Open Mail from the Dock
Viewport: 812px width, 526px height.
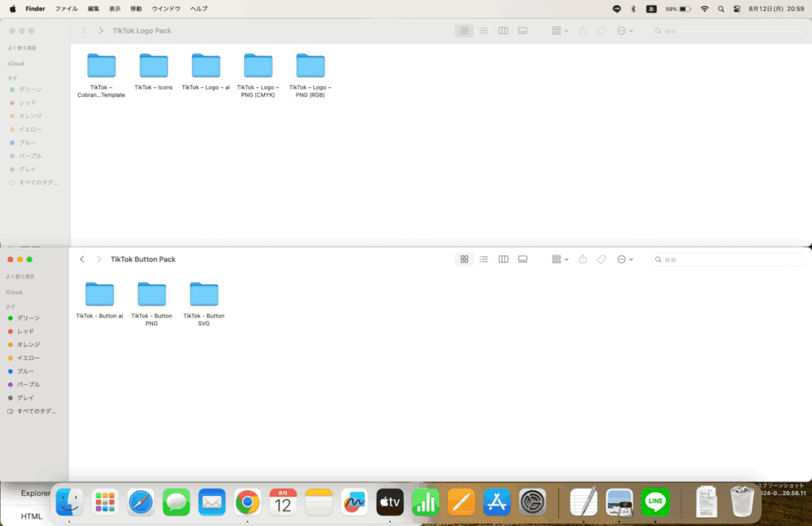coord(212,502)
